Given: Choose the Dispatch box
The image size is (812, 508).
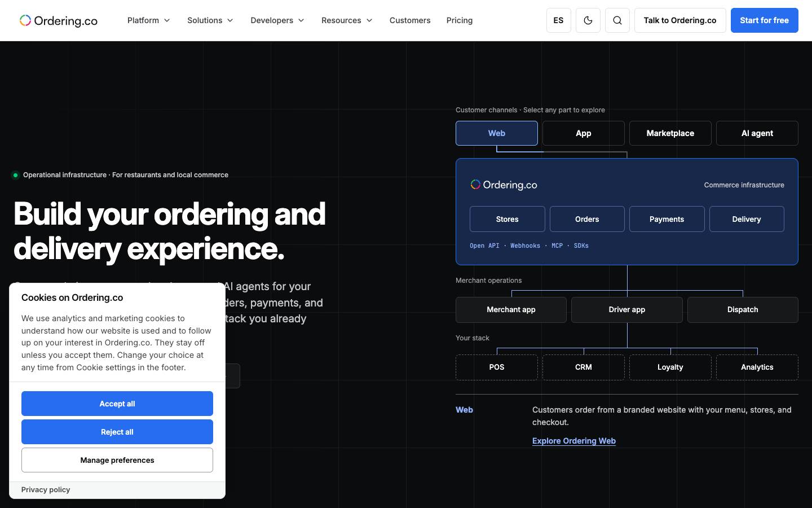Looking at the screenshot, I should tap(743, 310).
